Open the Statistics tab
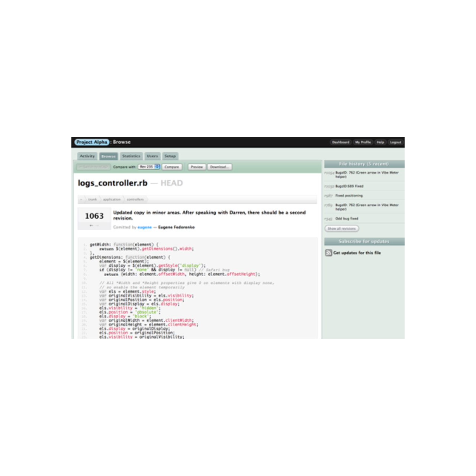 click(x=131, y=156)
